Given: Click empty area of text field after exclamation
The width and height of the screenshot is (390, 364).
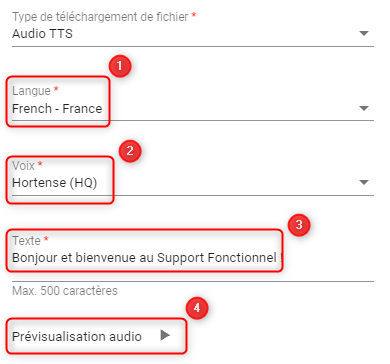Looking at the screenshot, I should coord(328,258).
